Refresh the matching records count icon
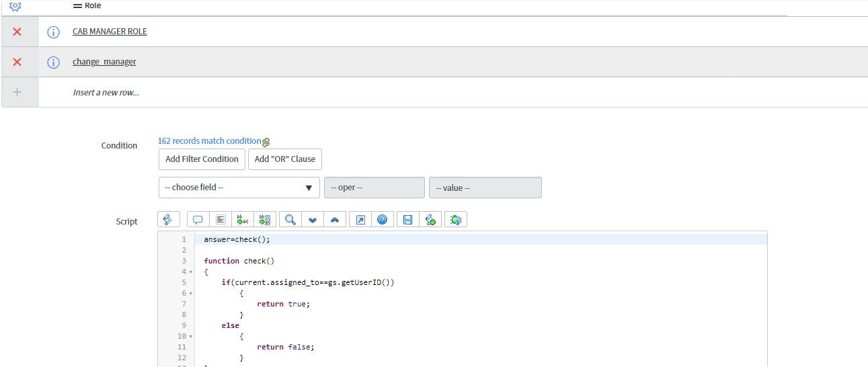The height and width of the screenshot is (367, 868). point(266,142)
